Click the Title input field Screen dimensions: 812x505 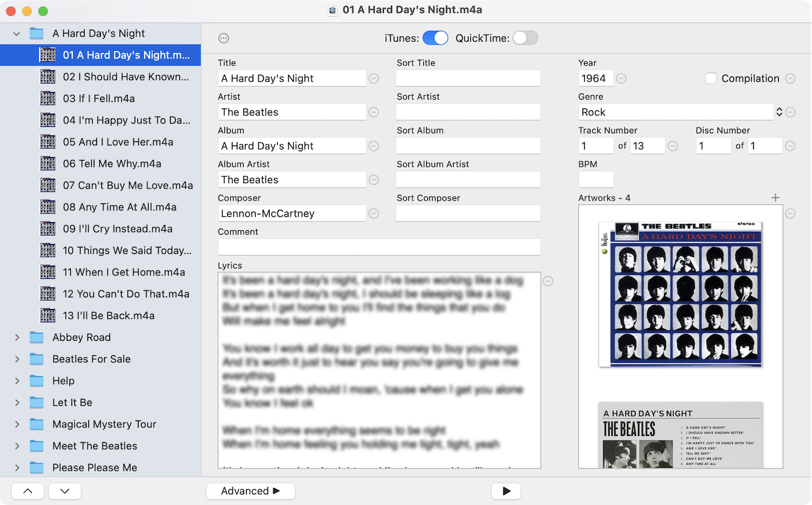point(292,78)
